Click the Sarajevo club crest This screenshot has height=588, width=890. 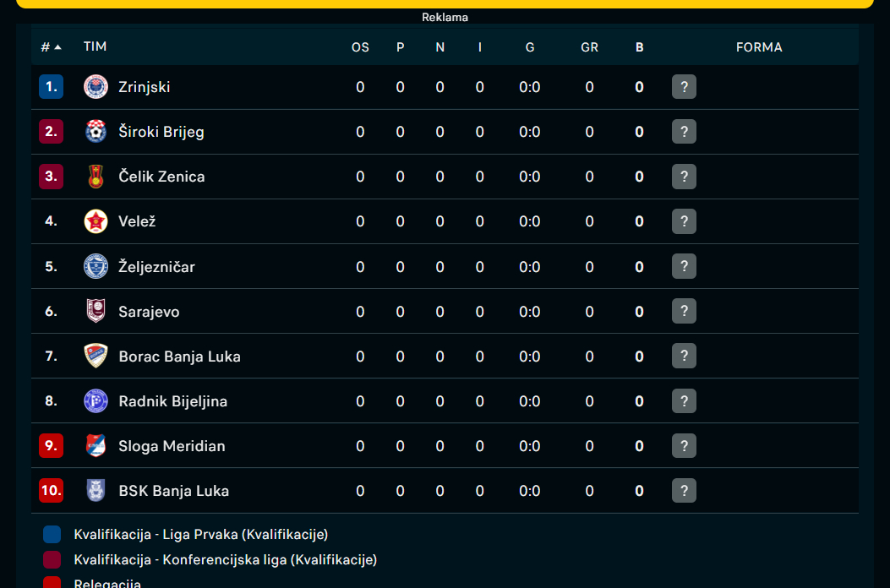[x=96, y=311]
